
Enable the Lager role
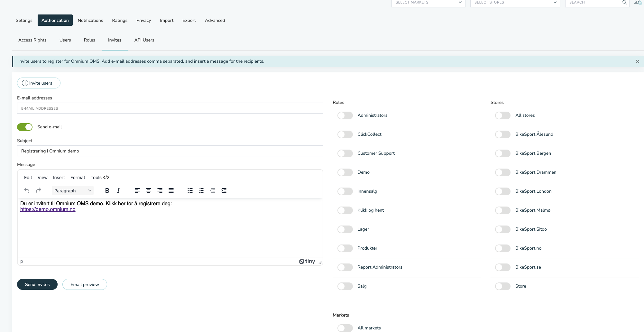[x=345, y=229]
